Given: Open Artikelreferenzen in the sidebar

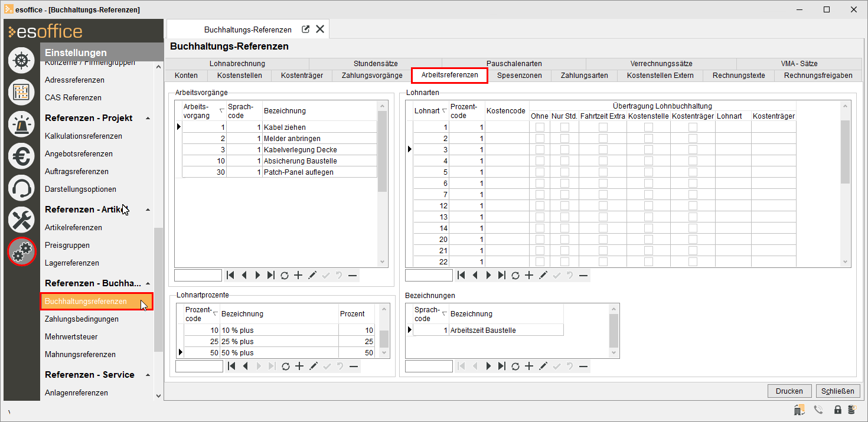Looking at the screenshot, I should (x=73, y=228).
